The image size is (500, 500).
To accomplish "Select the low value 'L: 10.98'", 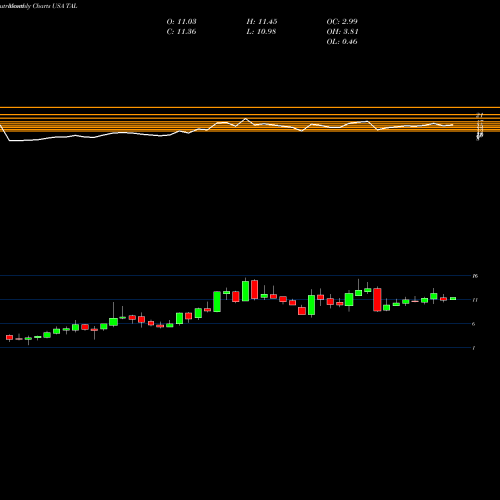I will pos(261,32).
